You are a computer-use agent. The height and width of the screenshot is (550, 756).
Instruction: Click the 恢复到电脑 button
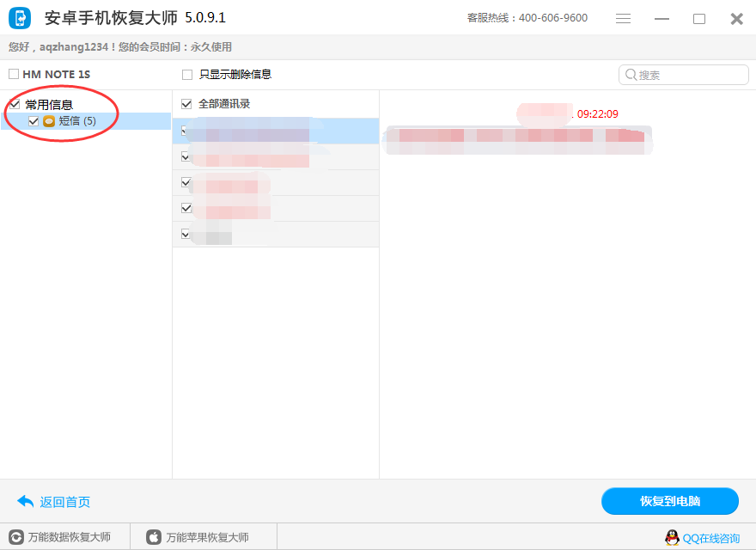click(670, 501)
